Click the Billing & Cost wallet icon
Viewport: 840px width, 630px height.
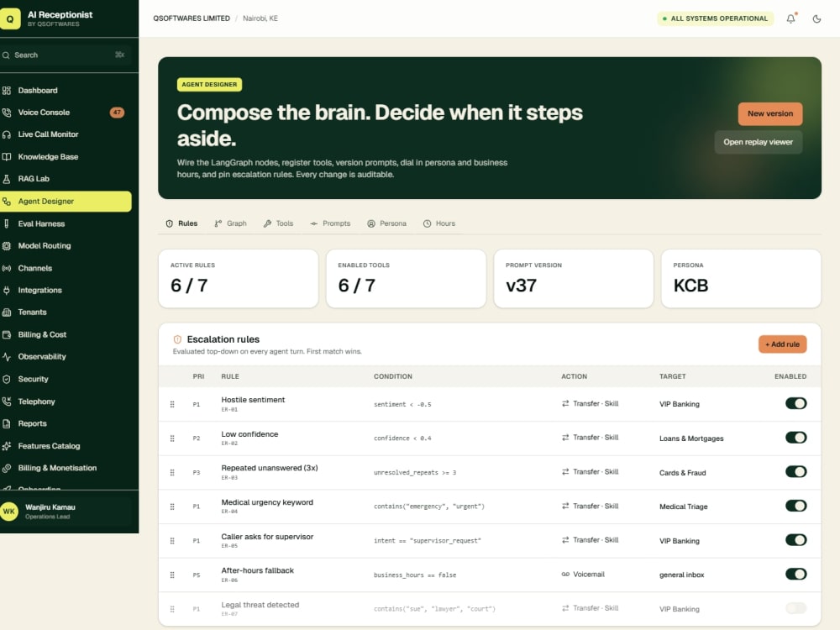click(x=7, y=335)
